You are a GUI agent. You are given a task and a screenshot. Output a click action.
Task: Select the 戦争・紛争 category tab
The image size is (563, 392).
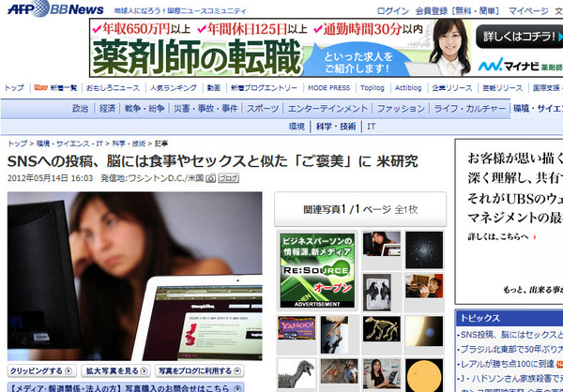pos(145,109)
